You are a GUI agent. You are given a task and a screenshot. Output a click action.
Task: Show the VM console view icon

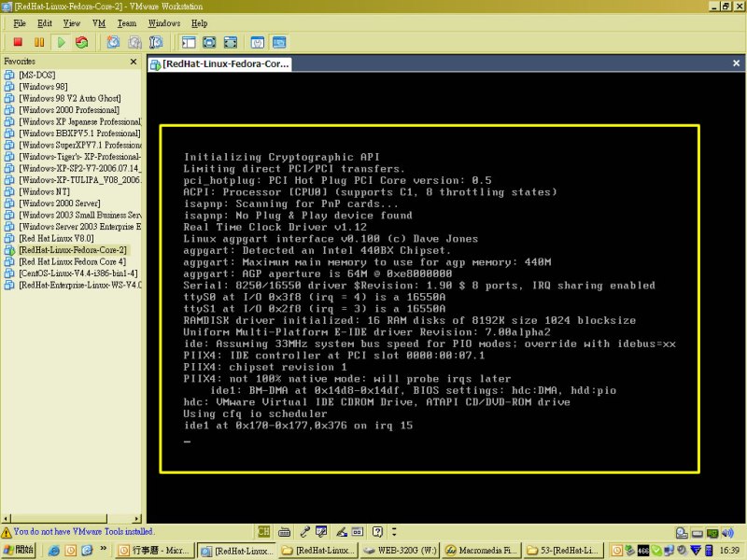(279, 42)
